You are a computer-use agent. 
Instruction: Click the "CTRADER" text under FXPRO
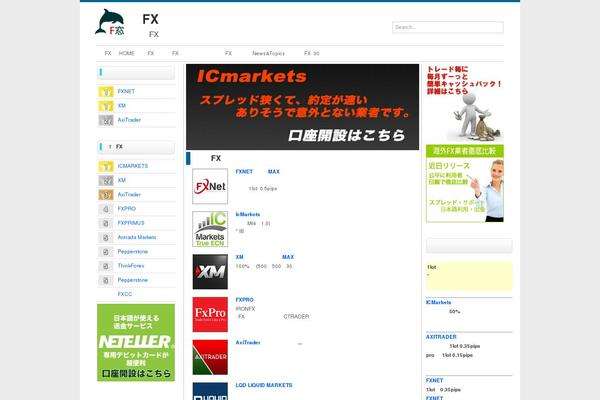(x=296, y=317)
